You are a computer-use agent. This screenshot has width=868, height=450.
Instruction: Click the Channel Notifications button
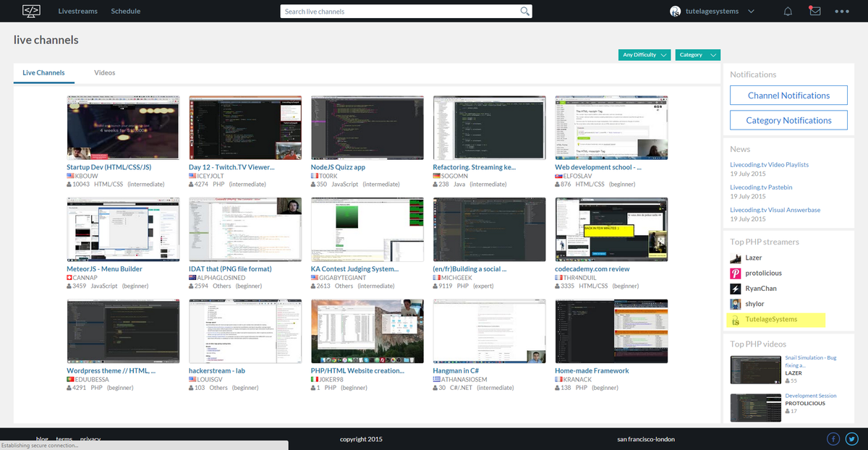[x=788, y=95]
